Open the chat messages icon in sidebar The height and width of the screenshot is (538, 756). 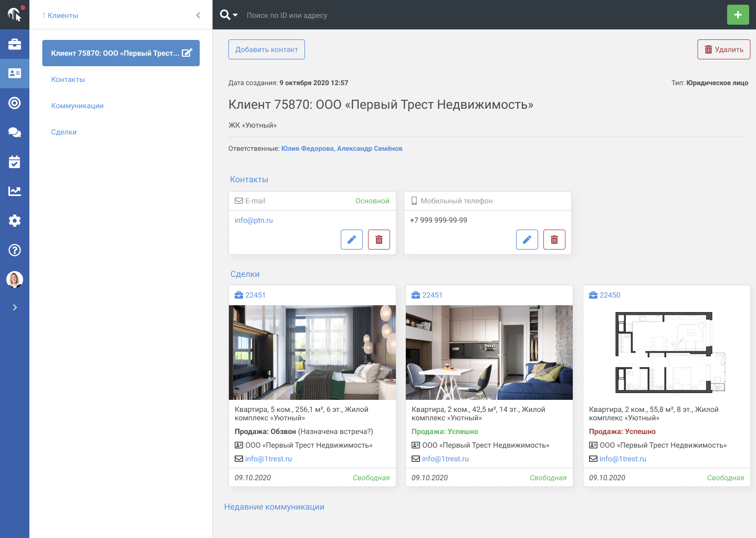(x=15, y=132)
